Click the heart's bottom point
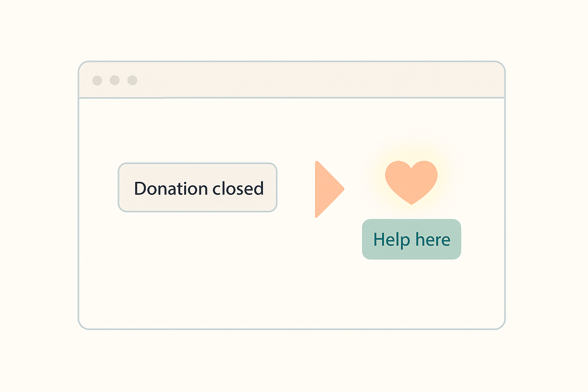The image size is (588, 392). [x=411, y=203]
